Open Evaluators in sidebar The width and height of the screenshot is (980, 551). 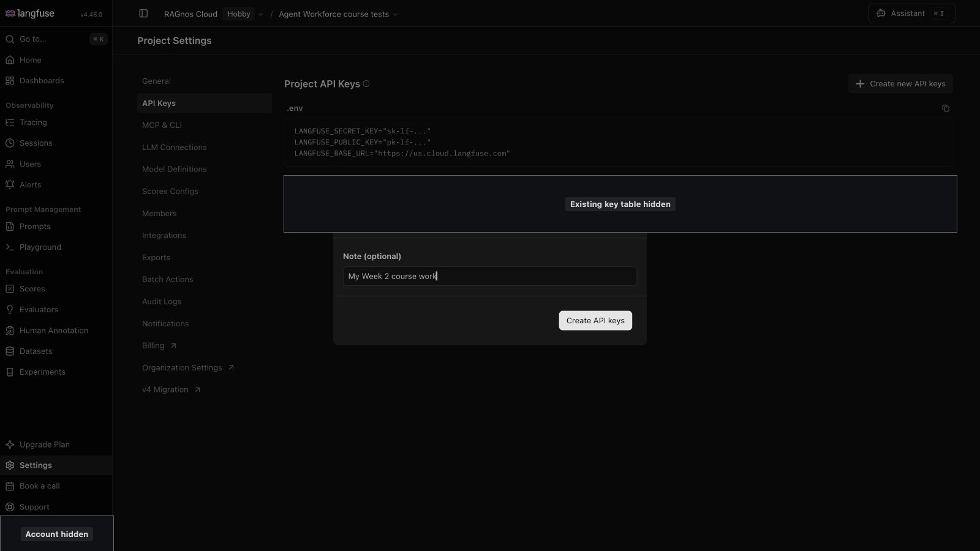pyautogui.click(x=56, y=310)
